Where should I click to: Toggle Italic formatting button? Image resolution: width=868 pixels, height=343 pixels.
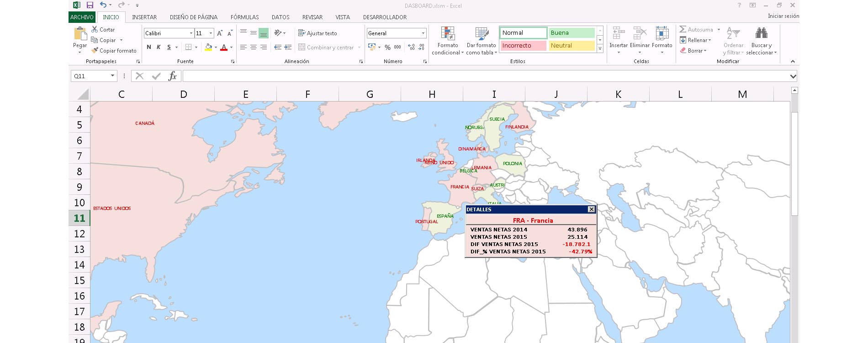pyautogui.click(x=159, y=47)
